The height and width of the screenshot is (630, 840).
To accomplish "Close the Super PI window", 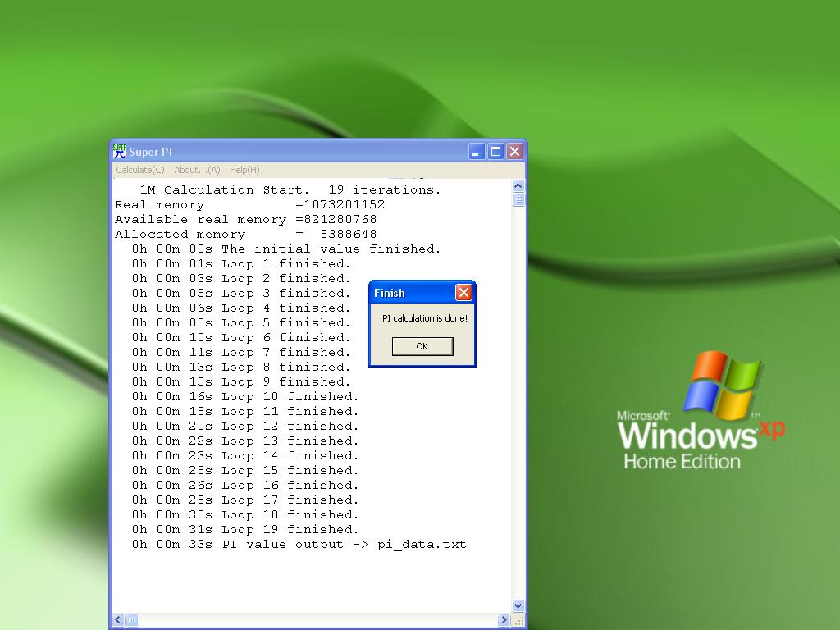I will pos(515,152).
